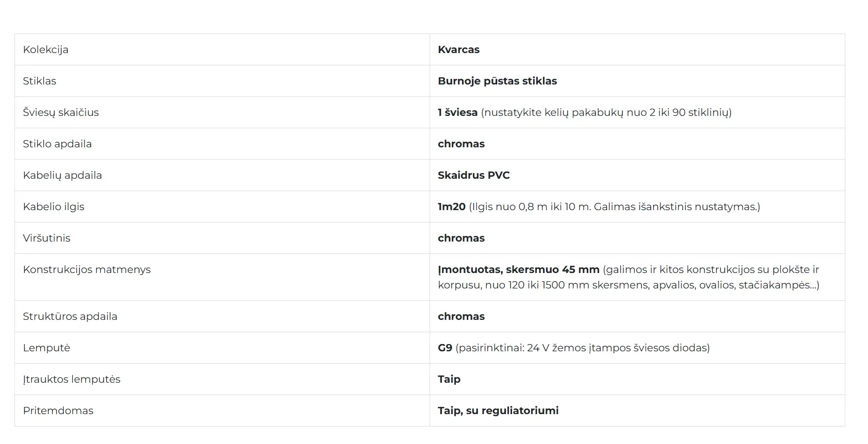
Task: Click the Struktūros apdaila label
Action: 70,317
